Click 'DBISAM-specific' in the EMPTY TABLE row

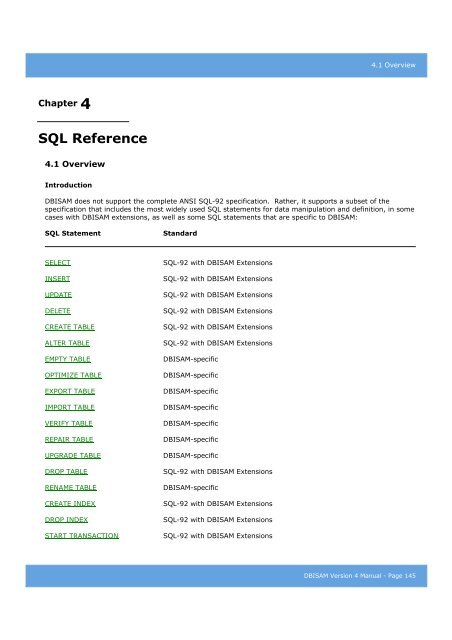(x=191, y=359)
